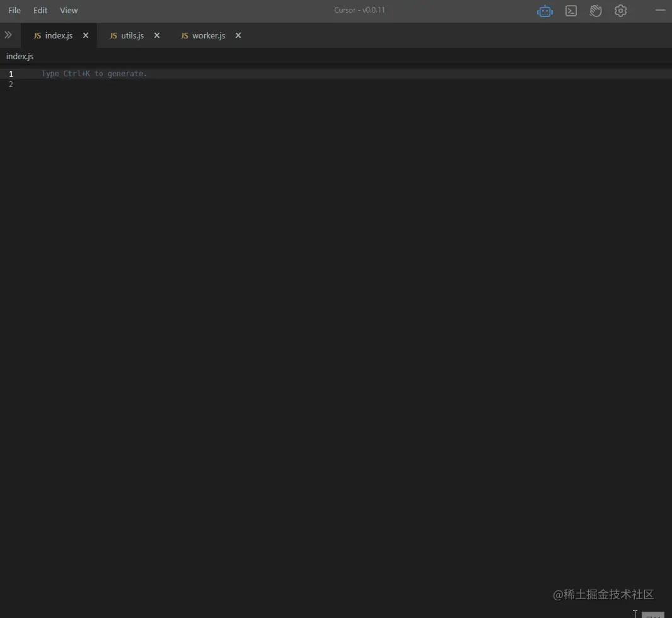Close the utils.js tab
672x618 pixels.
tap(156, 35)
